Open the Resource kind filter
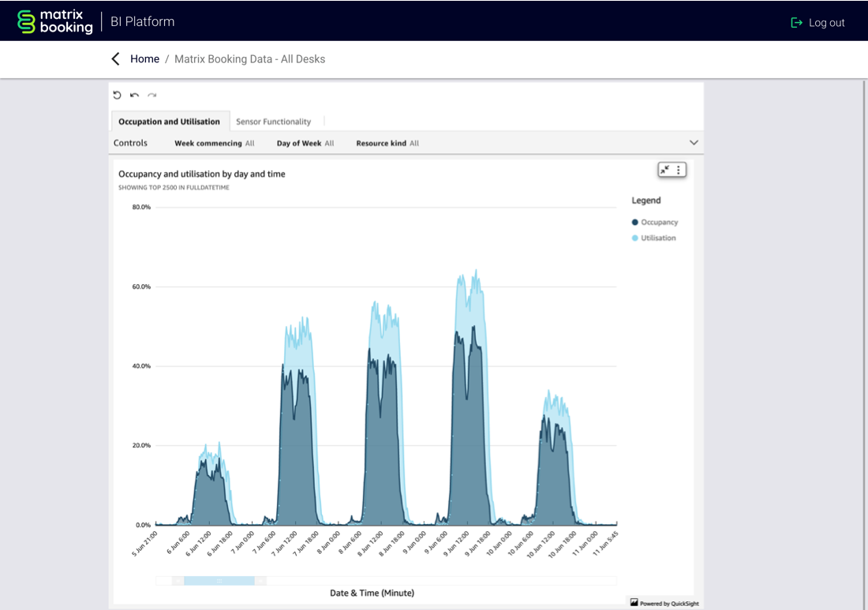The width and height of the screenshot is (868, 610). (387, 144)
